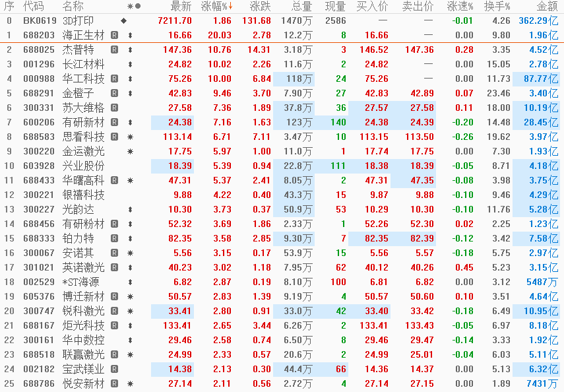The image size is (564, 392).
Task: Click the diamond marker in the 3D打印 row
Action: coord(124,21)
